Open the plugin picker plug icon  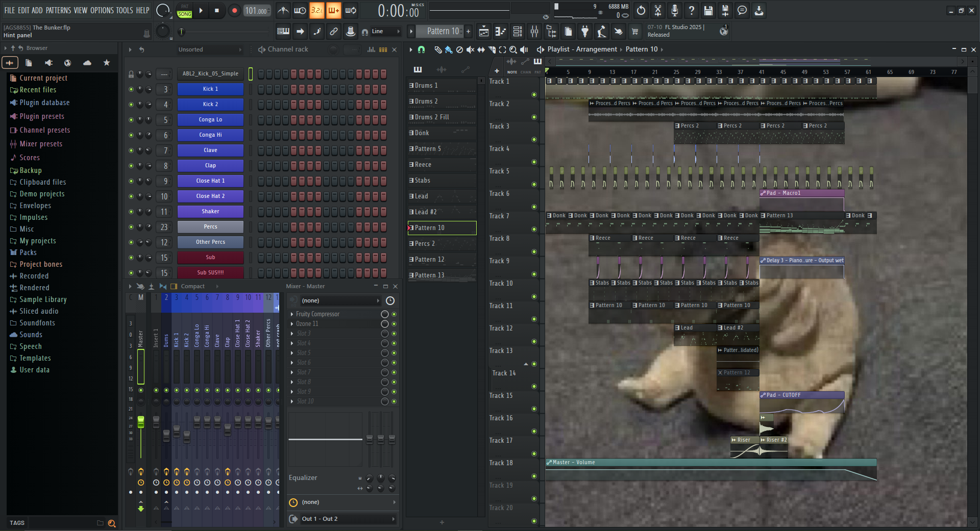click(x=585, y=32)
